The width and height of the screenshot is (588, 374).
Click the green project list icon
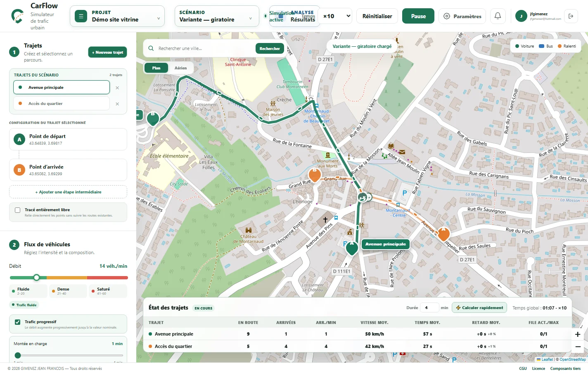[81, 16]
